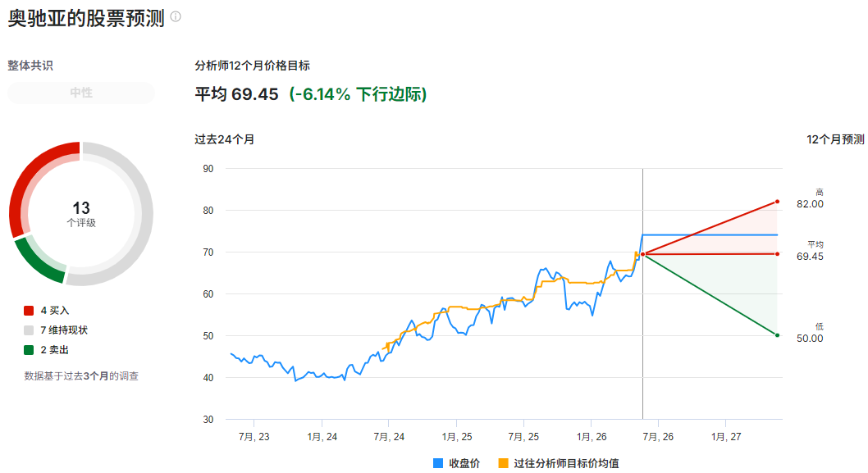The image size is (868, 473).
Task: Click the 高 82.00 forecast label
Action: pos(811,198)
